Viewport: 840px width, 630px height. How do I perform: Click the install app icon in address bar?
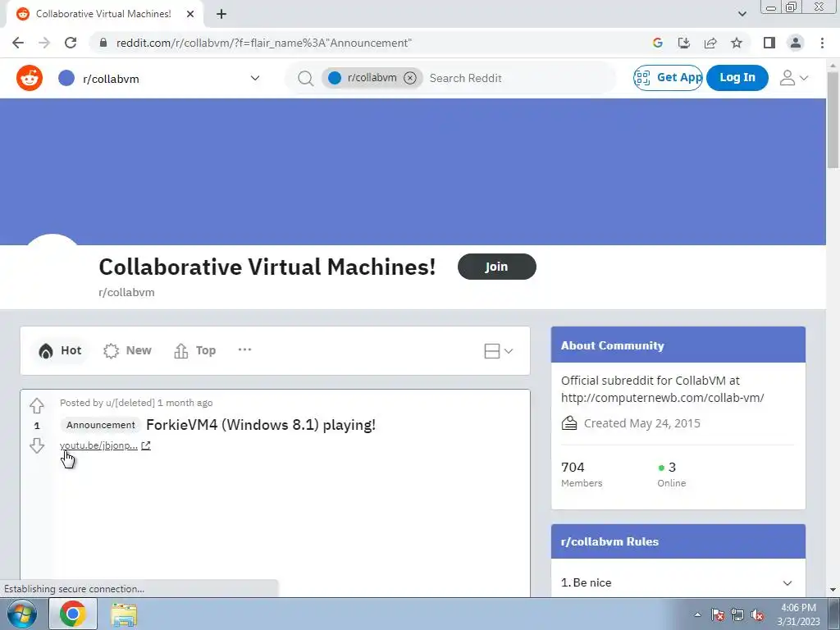pos(684,43)
